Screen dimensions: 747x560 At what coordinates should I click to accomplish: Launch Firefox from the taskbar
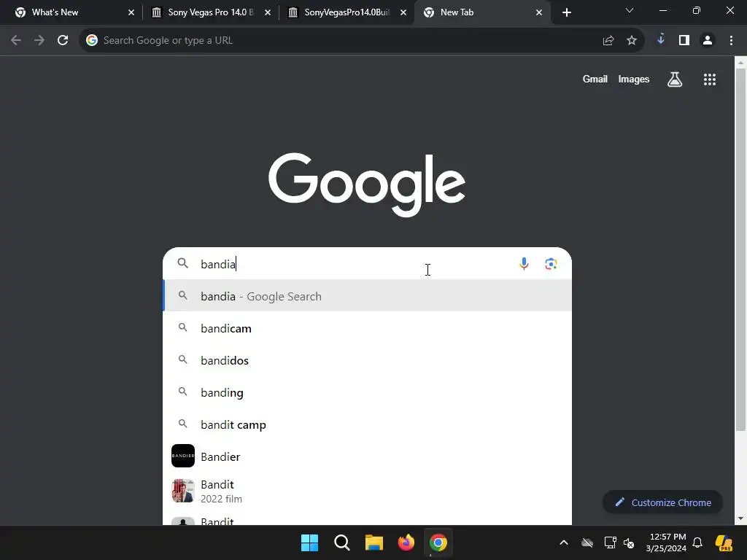[x=406, y=542]
